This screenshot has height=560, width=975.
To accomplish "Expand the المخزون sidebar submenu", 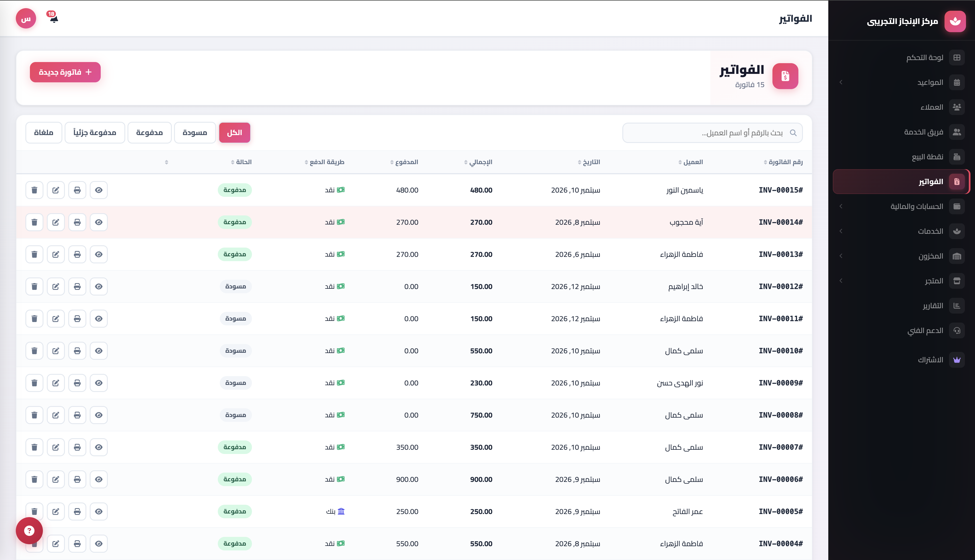I will pyautogui.click(x=901, y=256).
